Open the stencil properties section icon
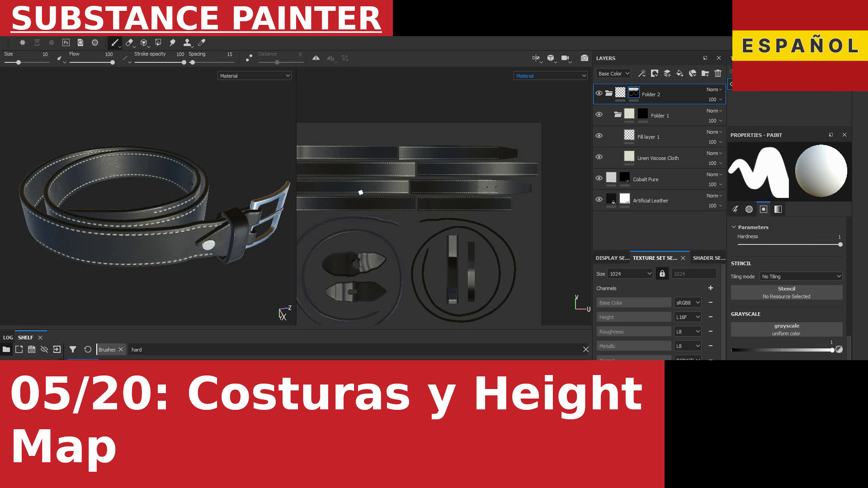Screen dimensions: 868x488 (x=764, y=209)
